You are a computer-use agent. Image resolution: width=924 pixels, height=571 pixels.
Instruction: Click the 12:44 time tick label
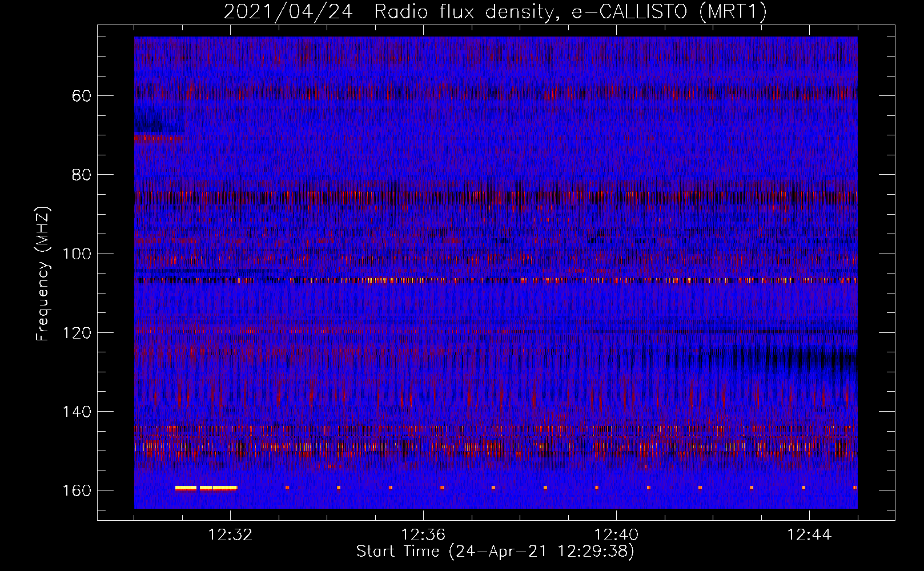pyautogui.click(x=810, y=535)
